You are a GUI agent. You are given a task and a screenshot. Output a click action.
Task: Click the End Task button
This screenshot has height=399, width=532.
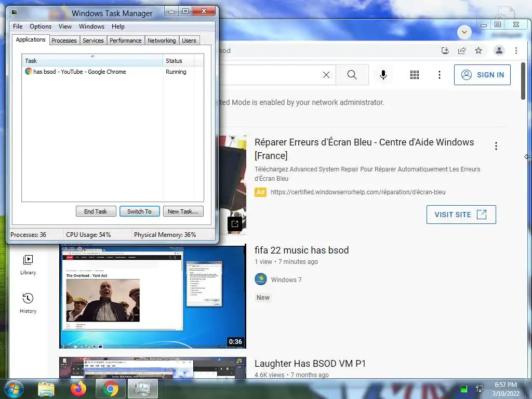[x=96, y=211]
